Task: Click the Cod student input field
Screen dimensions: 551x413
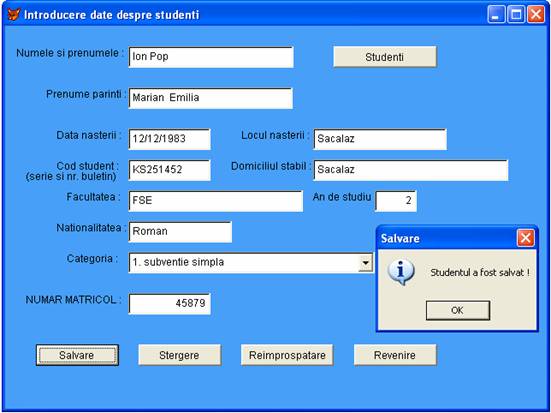Action: (x=169, y=170)
